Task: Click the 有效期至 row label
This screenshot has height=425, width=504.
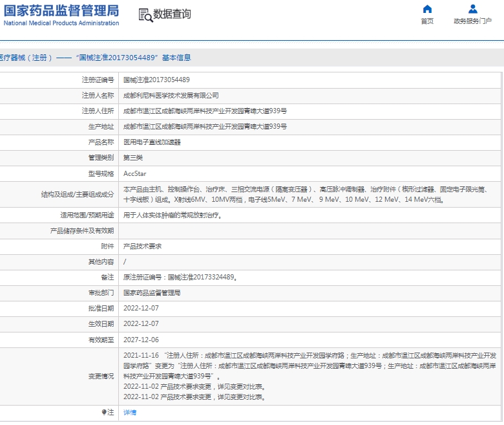Action: (x=101, y=340)
